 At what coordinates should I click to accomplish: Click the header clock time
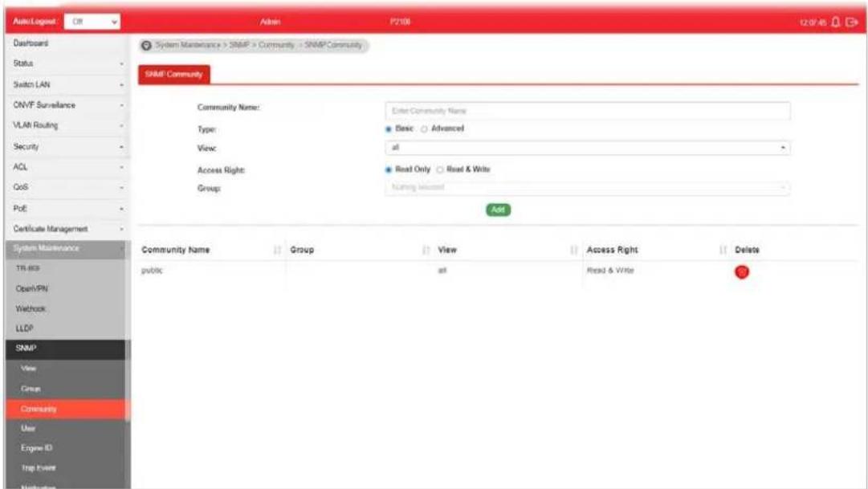(x=813, y=22)
